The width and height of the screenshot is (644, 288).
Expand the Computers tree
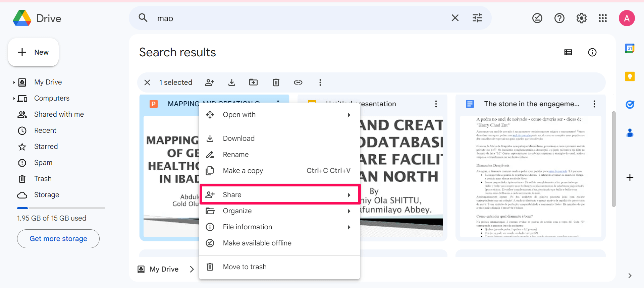(14, 99)
